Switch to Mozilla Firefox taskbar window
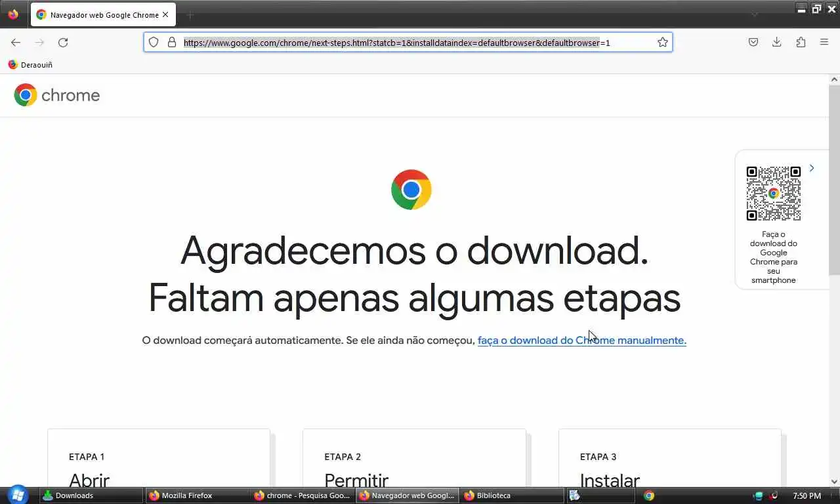The height and width of the screenshot is (504, 840). tap(198, 495)
